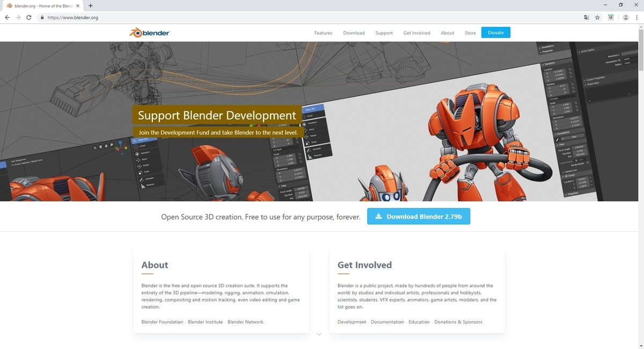Restore down the Chrome window
Image resolution: width=644 pixels, height=349 pixels.
(x=620, y=5)
